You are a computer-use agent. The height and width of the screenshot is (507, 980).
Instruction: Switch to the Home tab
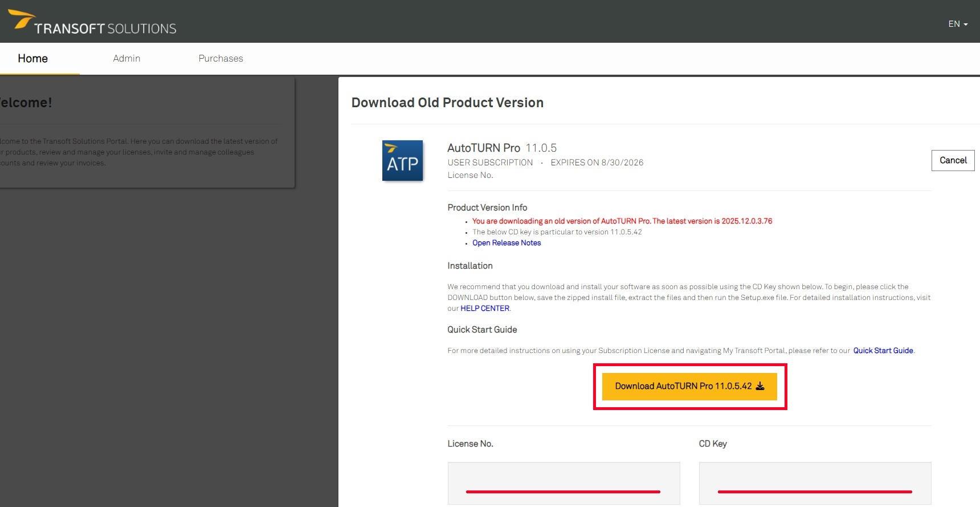coord(32,58)
